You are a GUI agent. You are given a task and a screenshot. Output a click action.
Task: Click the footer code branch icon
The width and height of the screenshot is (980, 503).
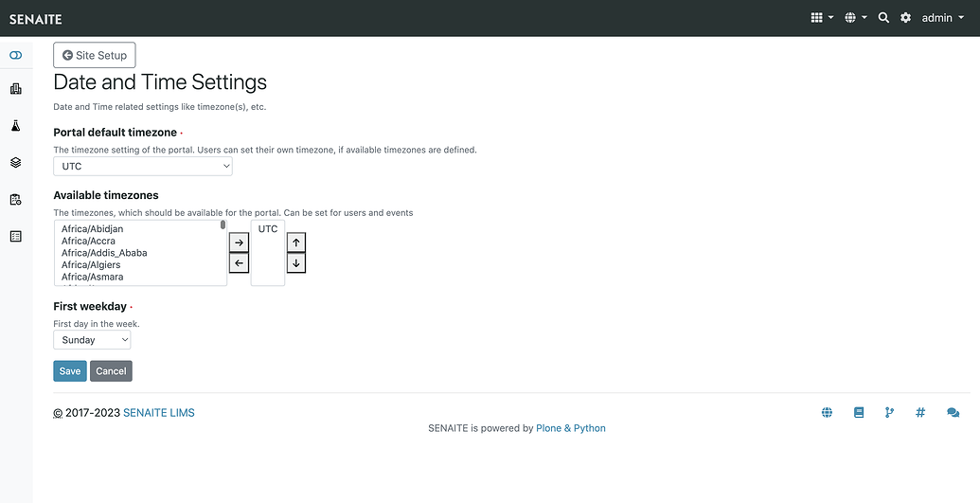tap(889, 413)
